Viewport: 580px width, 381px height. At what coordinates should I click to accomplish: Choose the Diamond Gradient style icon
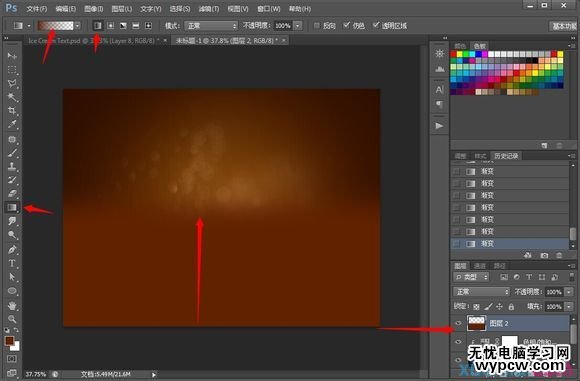(x=148, y=26)
